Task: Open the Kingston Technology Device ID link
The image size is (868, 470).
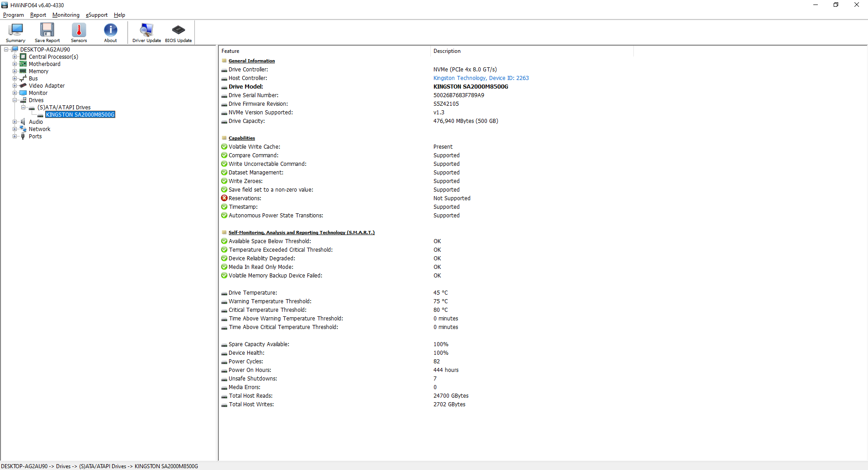Action: (x=481, y=78)
